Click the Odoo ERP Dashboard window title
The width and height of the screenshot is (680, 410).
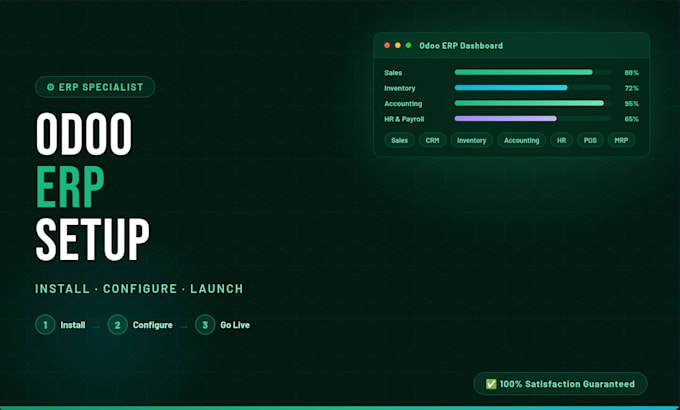click(461, 46)
